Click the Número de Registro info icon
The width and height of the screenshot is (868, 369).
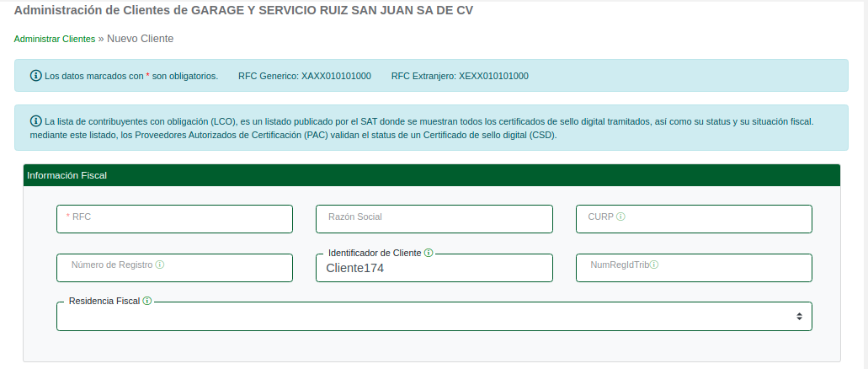point(160,265)
